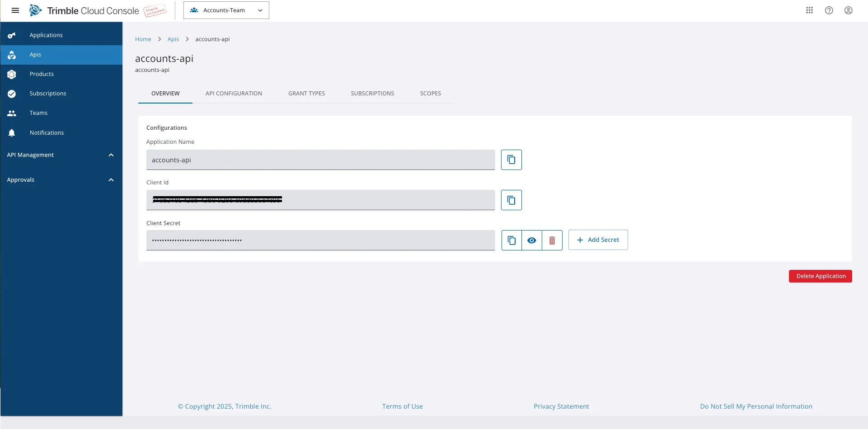Open the user account profile icon
868x429 pixels.
click(848, 10)
